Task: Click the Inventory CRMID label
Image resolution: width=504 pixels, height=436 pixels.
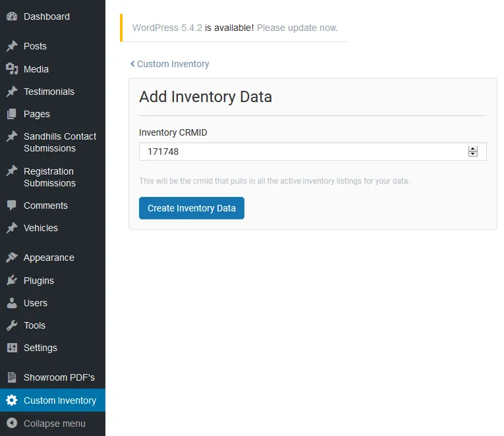Action: [x=173, y=132]
